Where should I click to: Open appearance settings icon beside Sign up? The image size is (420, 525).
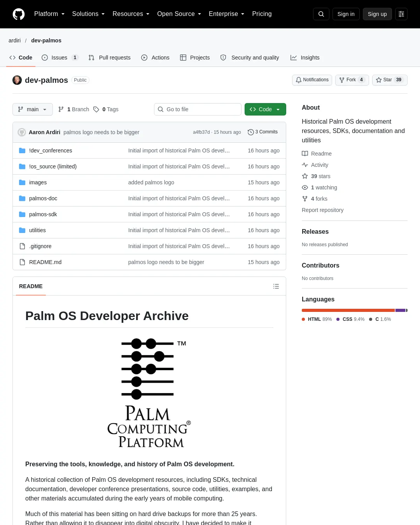[x=401, y=14]
